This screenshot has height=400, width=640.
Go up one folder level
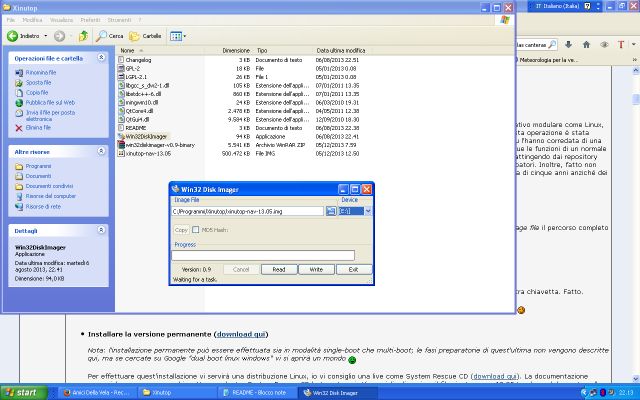tap(83, 36)
